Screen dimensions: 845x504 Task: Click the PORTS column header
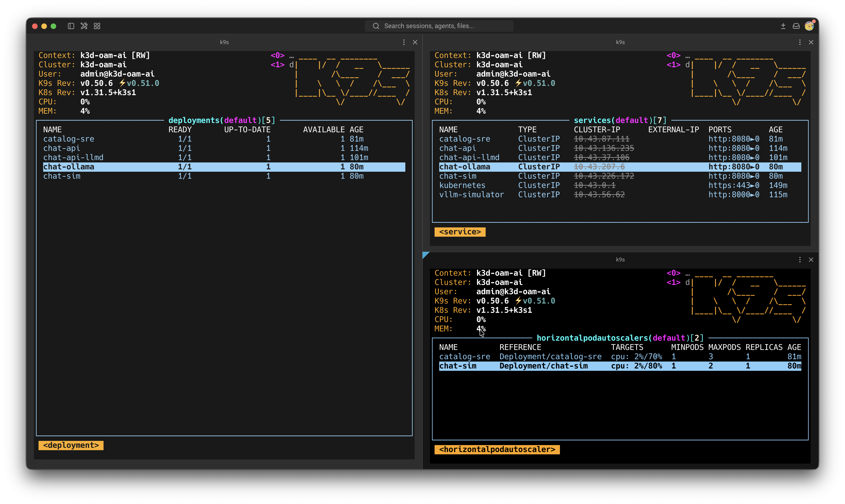tap(720, 130)
